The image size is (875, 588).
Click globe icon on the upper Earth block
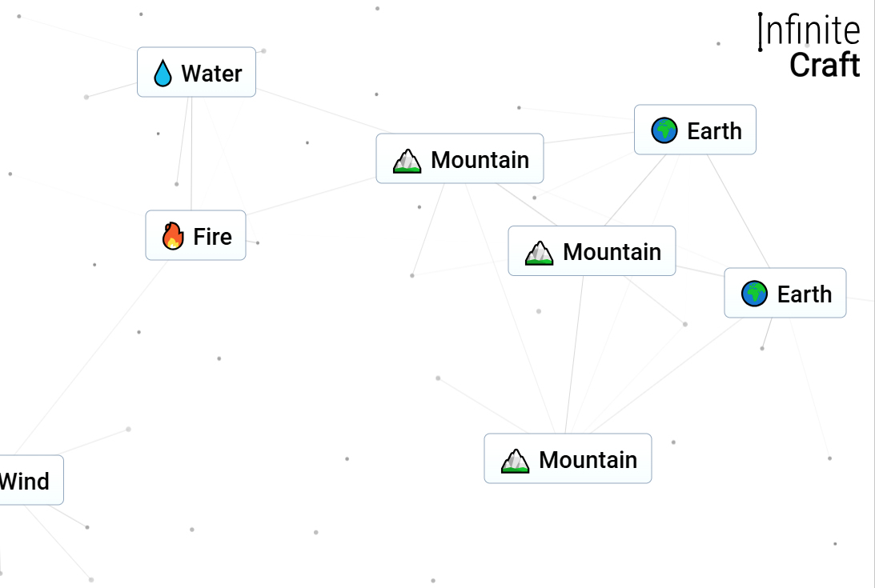click(x=664, y=130)
